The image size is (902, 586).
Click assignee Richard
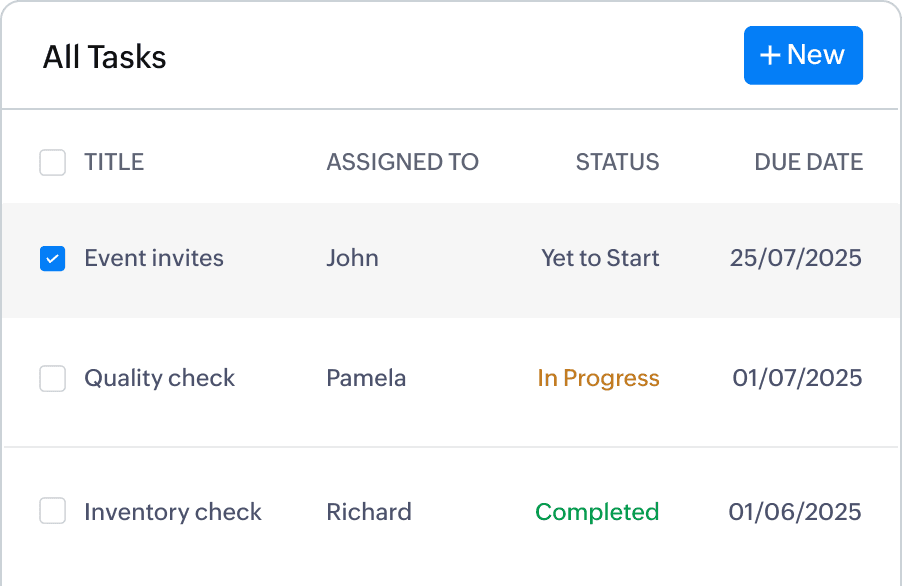coord(369,512)
